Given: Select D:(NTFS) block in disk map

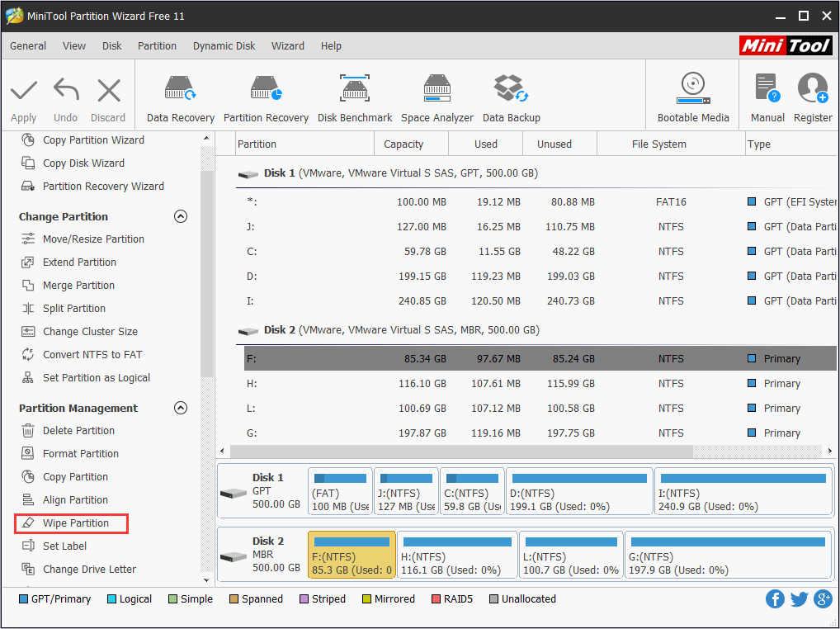Looking at the screenshot, I should pos(579,491).
